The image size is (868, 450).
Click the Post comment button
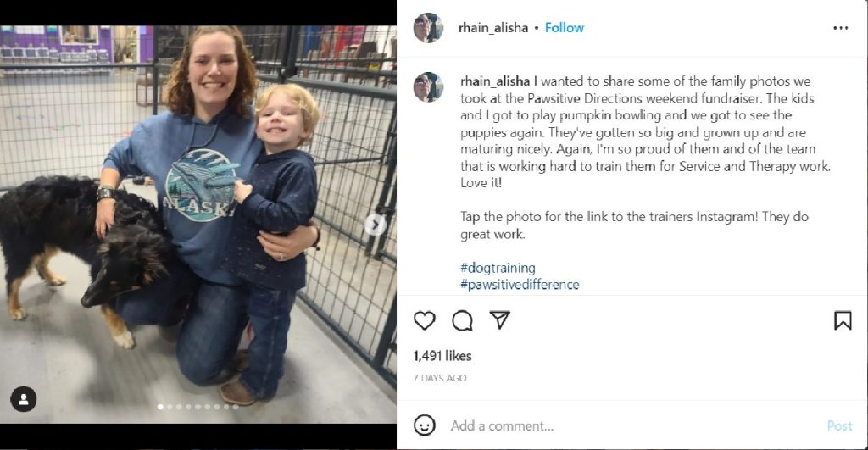pos(839,425)
